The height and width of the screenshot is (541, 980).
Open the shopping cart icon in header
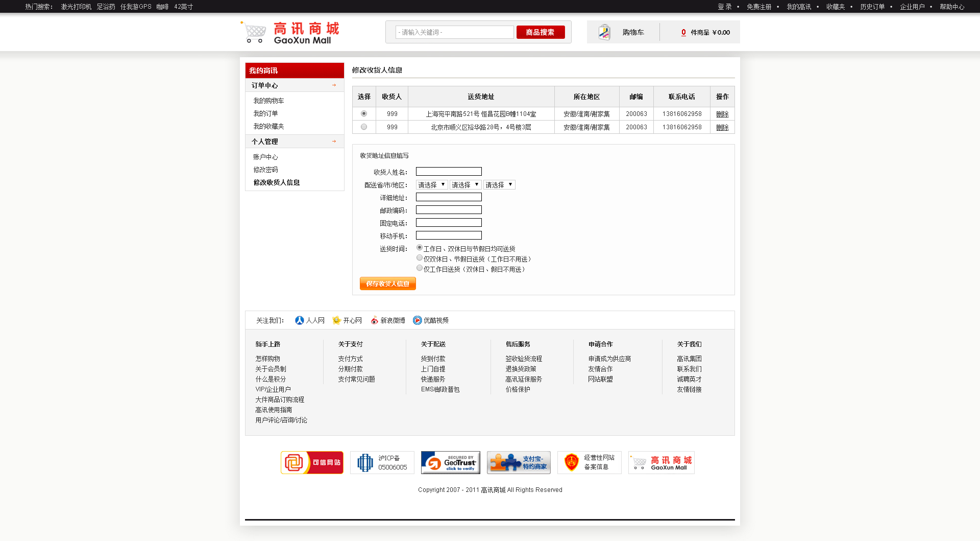pos(604,32)
